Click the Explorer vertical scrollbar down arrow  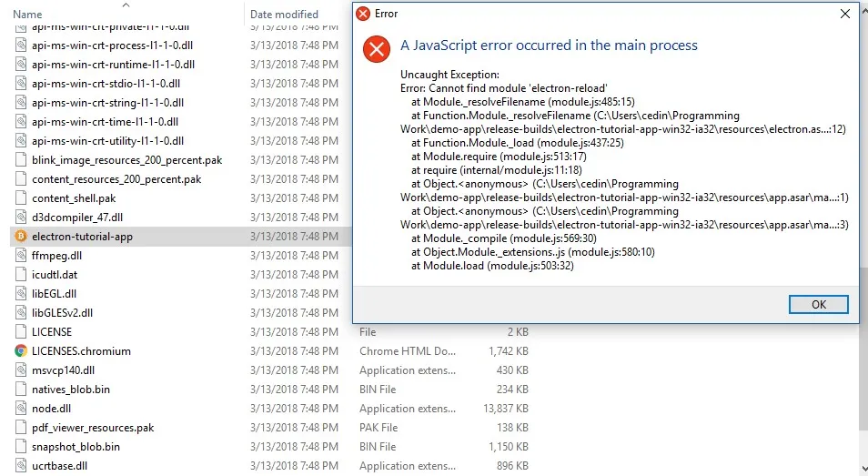coord(863,468)
